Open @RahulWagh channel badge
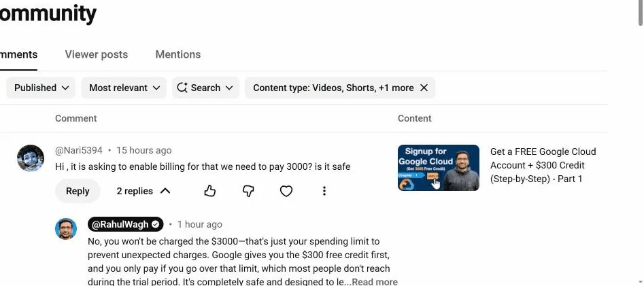Viewport: 644px width, 286px height. click(125, 224)
